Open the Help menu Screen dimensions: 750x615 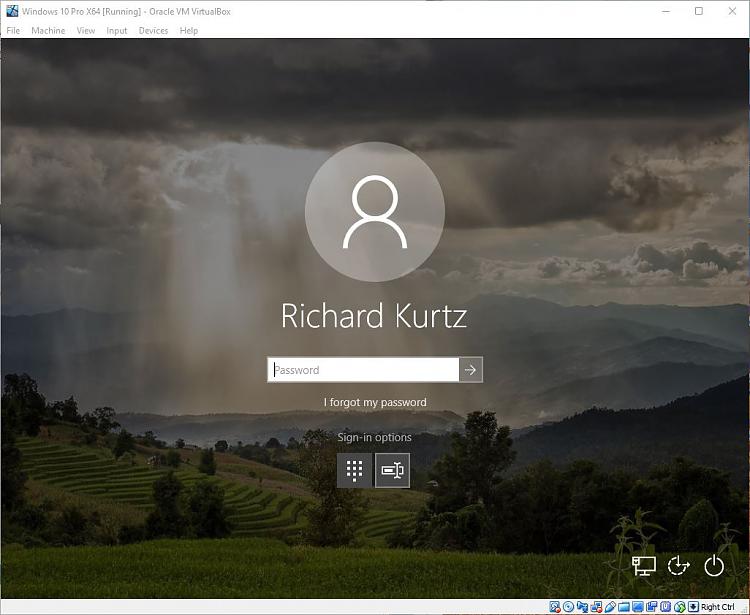pos(188,31)
